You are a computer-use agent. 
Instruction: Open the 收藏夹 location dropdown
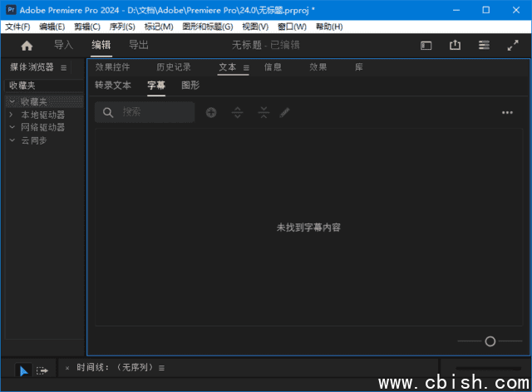[44, 86]
